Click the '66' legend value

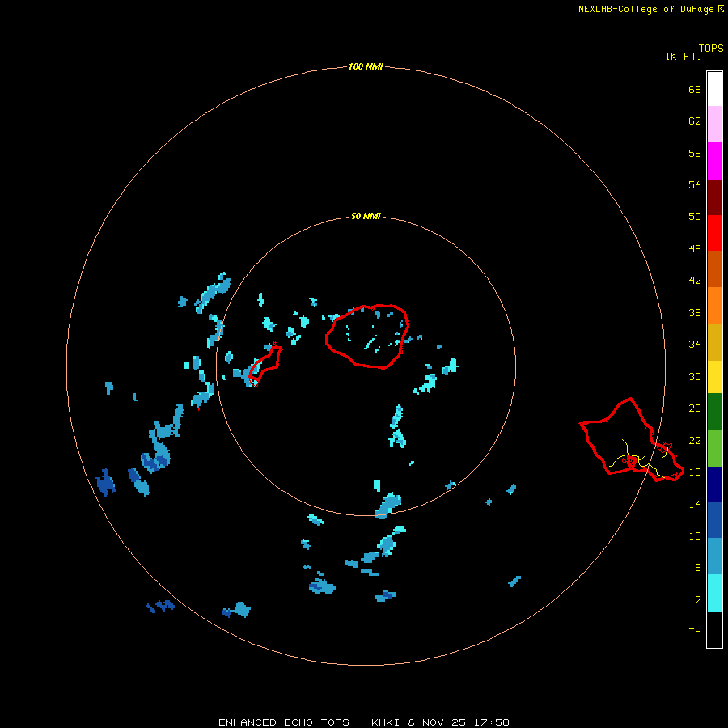[x=695, y=89]
